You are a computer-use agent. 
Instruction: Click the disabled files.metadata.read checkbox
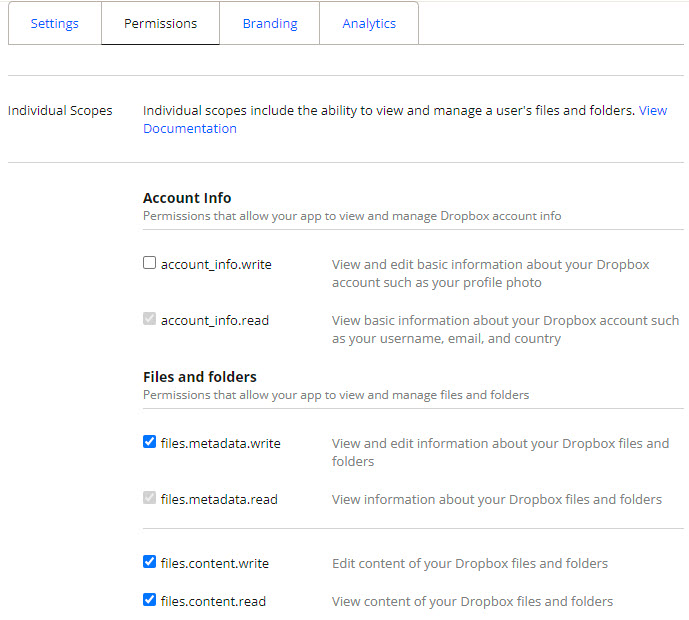149,497
